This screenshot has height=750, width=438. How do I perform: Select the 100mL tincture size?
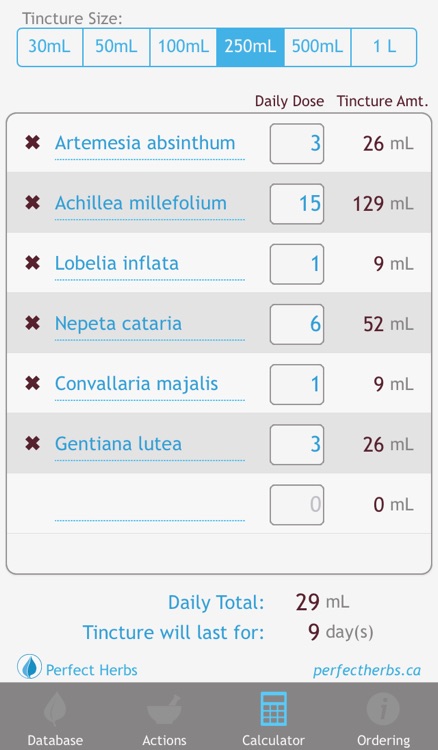coord(184,47)
